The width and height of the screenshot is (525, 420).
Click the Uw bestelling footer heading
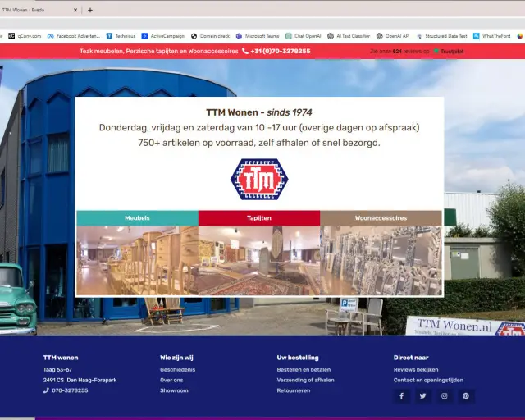click(x=298, y=358)
